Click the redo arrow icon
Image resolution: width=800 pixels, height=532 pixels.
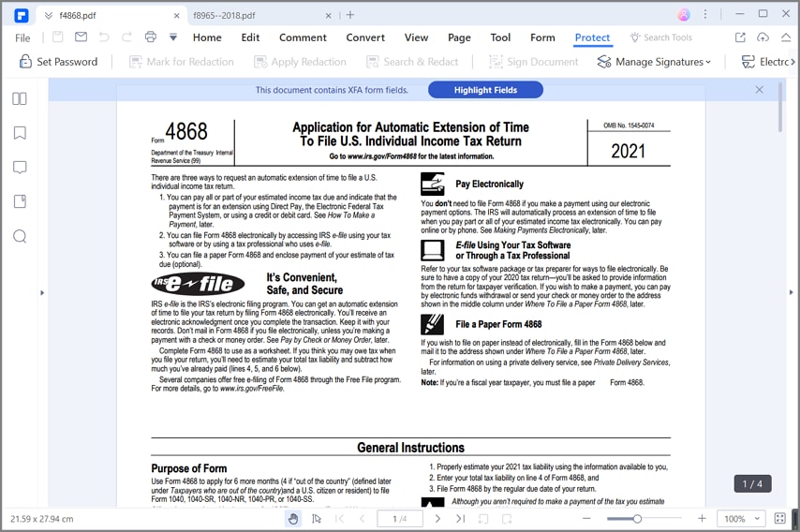(126, 37)
